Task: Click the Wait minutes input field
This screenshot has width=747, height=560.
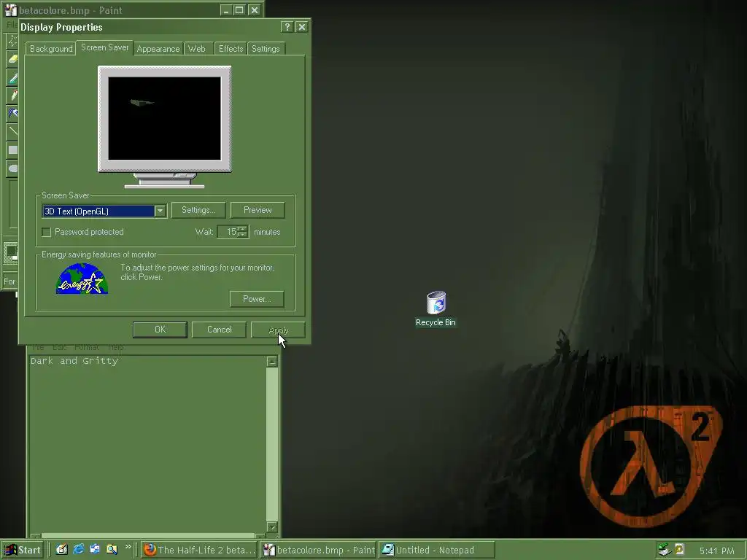Action: (228, 232)
